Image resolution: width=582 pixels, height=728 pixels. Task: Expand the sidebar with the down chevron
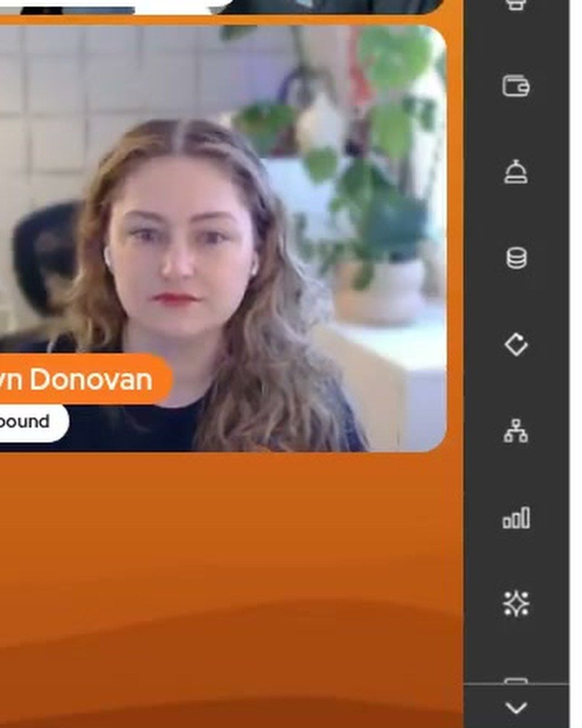point(516,707)
